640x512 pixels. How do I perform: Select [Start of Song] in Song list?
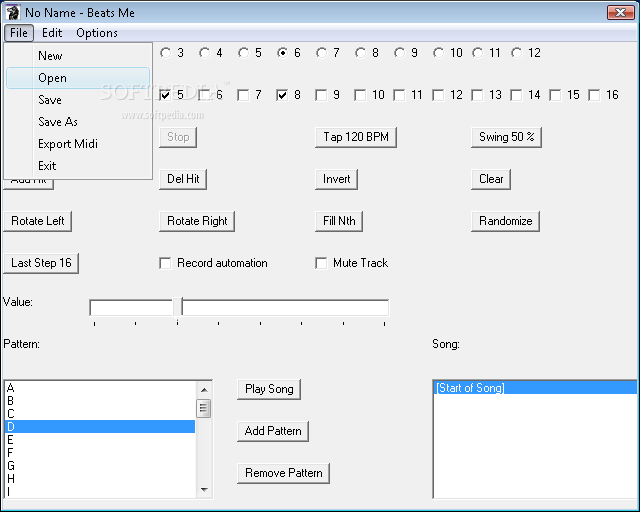[535, 388]
